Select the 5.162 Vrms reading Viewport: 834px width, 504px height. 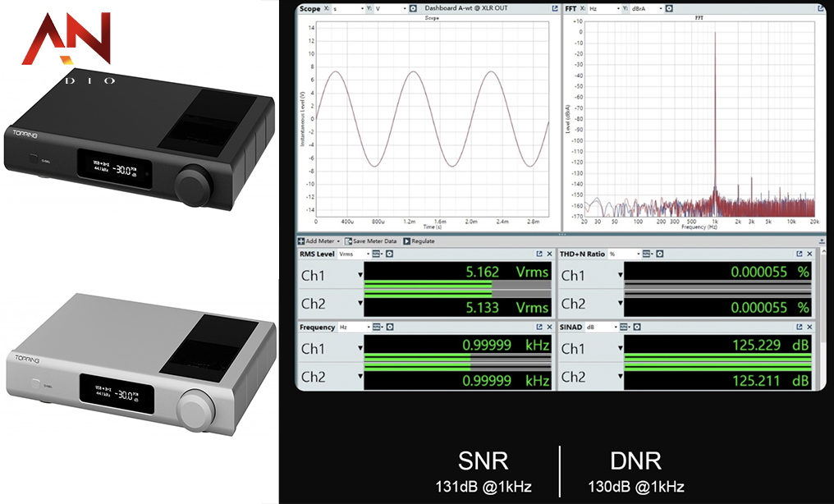pos(507,273)
